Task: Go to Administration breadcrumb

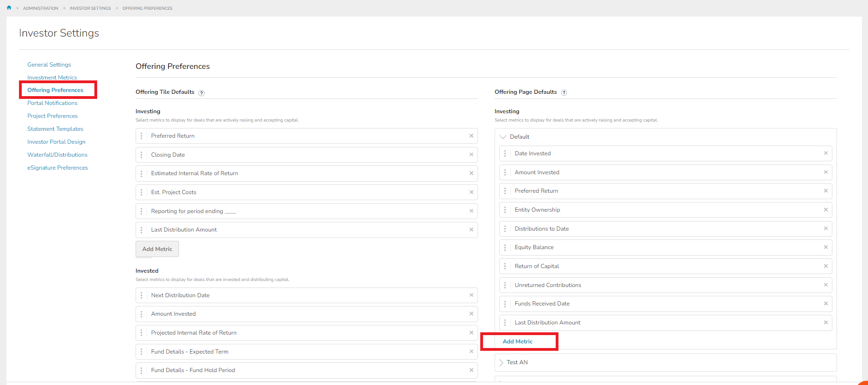Action: [41, 8]
